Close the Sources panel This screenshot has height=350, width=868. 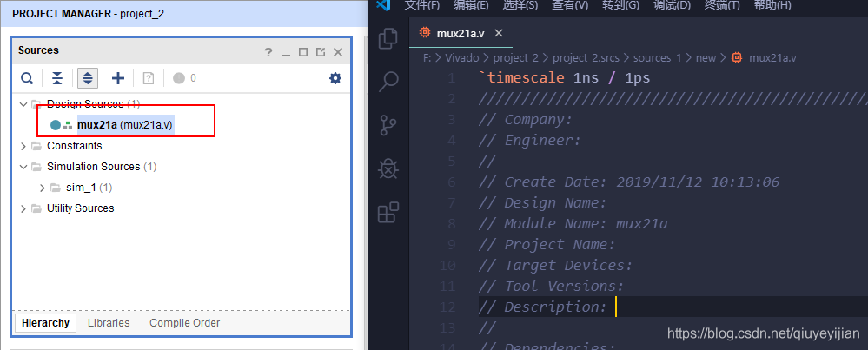pyautogui.click(x=338, y=52)
